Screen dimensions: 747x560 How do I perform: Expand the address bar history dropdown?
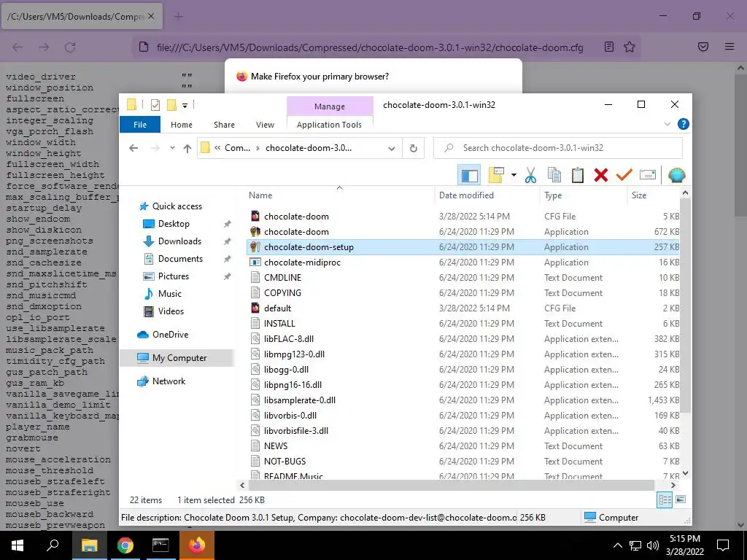392,148
